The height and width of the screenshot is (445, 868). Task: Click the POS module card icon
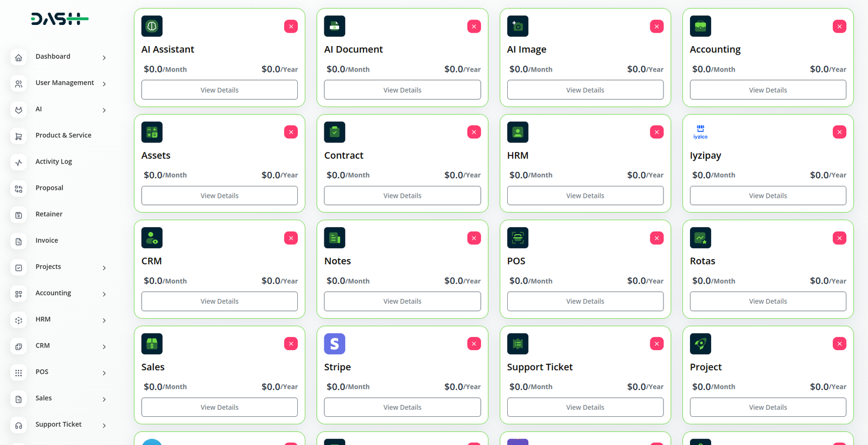[x=518, y=238]
